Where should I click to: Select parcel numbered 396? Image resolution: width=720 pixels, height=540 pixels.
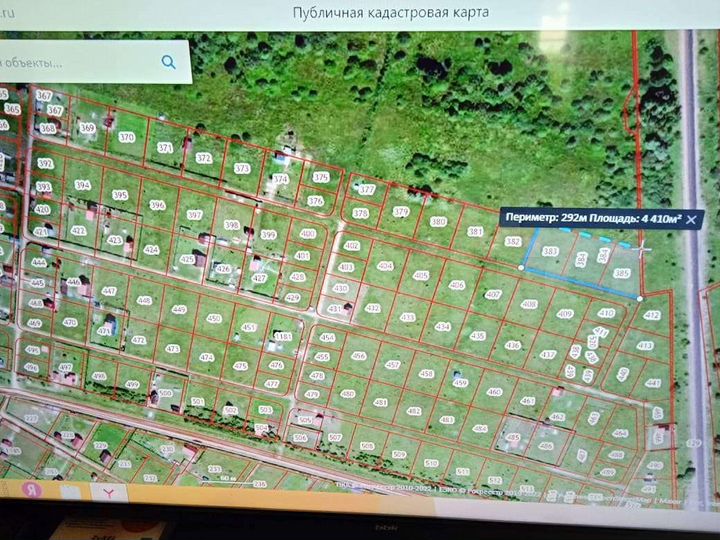point(157,205)
